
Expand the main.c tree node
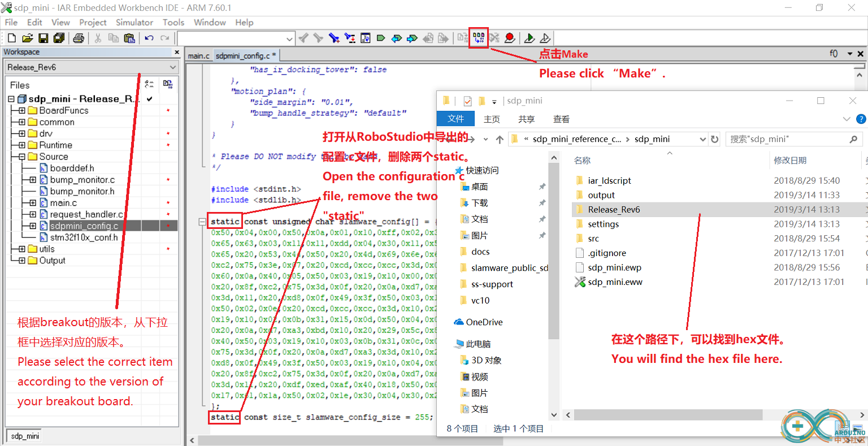tap(33, 203)
